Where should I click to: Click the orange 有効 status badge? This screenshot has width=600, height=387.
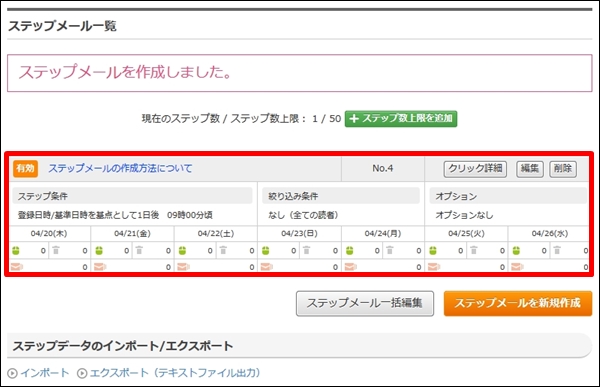pos(25,168)
